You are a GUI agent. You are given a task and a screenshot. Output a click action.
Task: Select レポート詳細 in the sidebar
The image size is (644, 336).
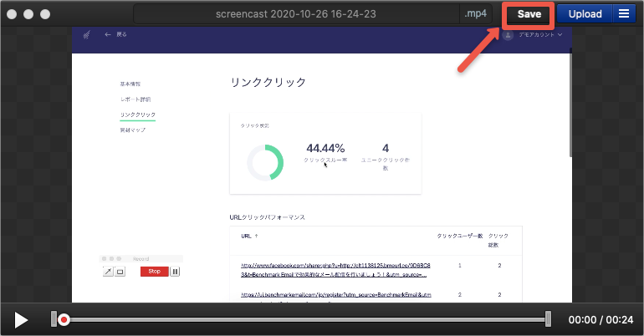[x=135, y=99]
